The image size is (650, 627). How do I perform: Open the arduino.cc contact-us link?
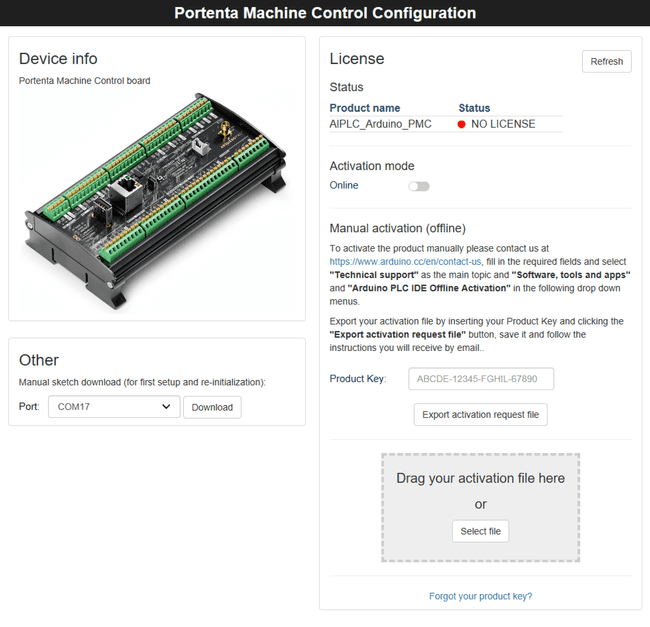(406, 261)
